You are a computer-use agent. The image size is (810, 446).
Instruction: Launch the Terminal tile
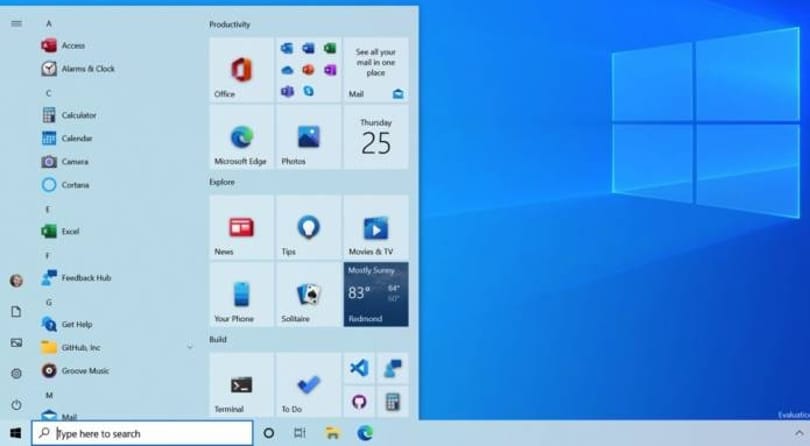241,385
